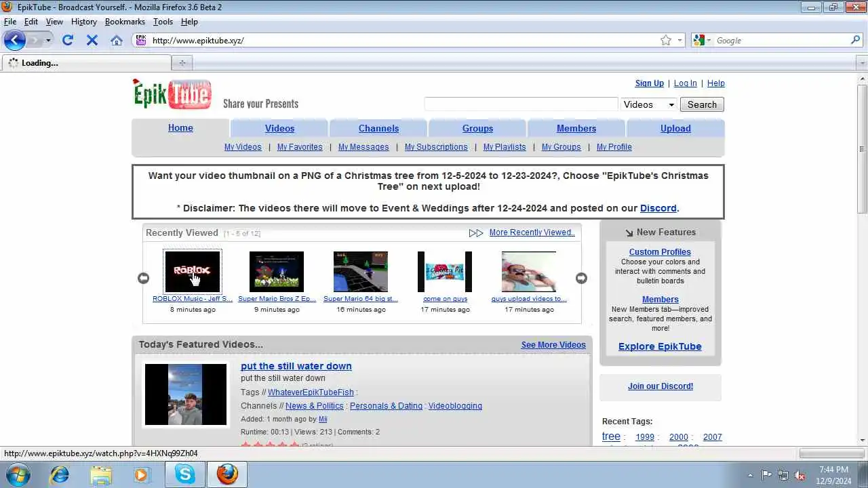Click the EpikTube logo
This screenshot has height=488, width=868.
click(172, 94)
